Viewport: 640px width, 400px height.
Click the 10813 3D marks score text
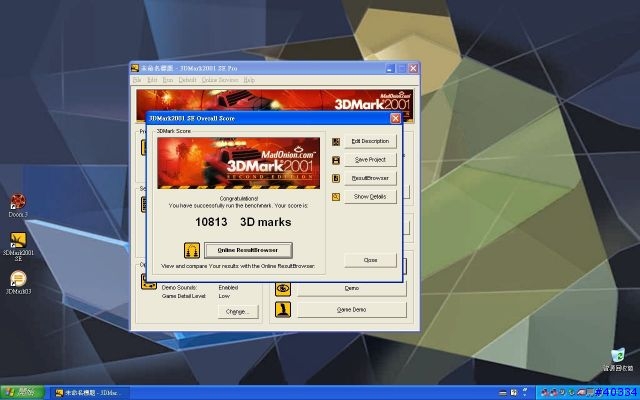tap(243, 222)
